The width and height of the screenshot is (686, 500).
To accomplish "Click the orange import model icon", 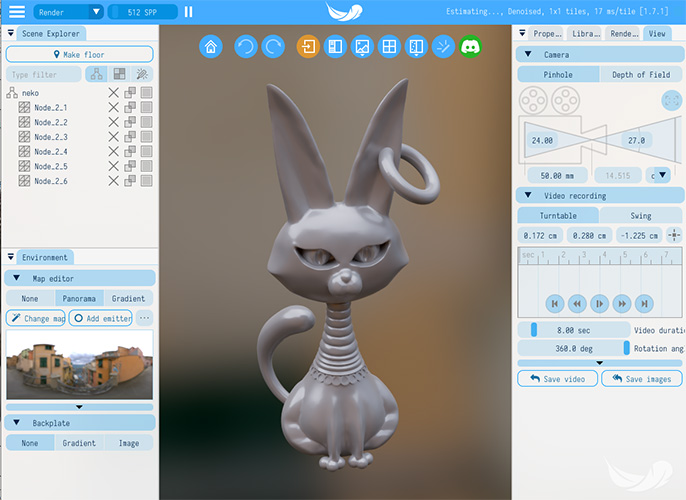I will coord(308,46).
